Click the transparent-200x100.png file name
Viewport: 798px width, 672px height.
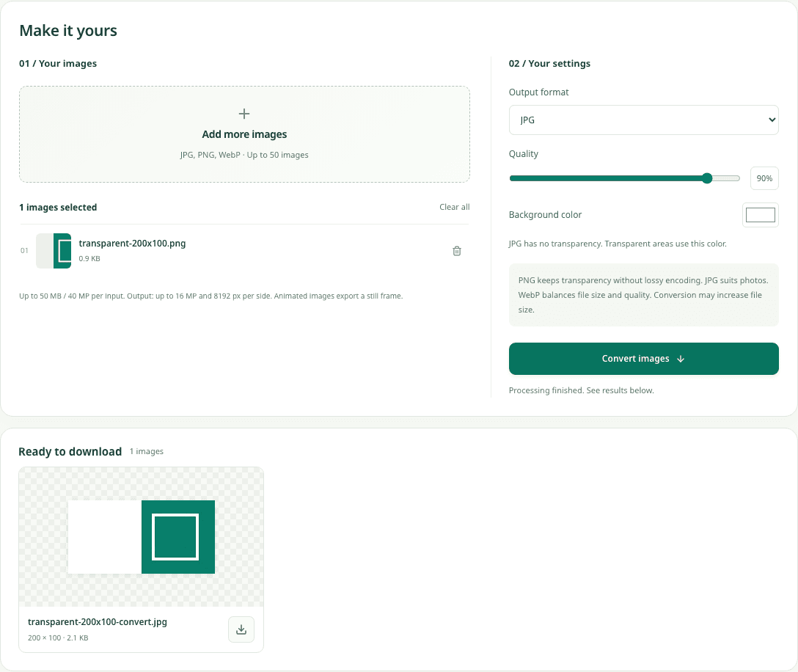132,244
